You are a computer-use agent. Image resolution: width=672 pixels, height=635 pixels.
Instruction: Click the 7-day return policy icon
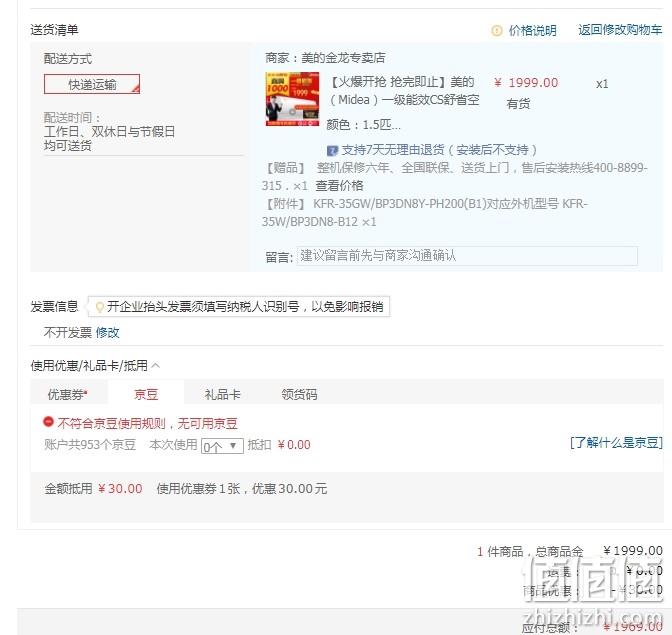click(x=333, y=150)
